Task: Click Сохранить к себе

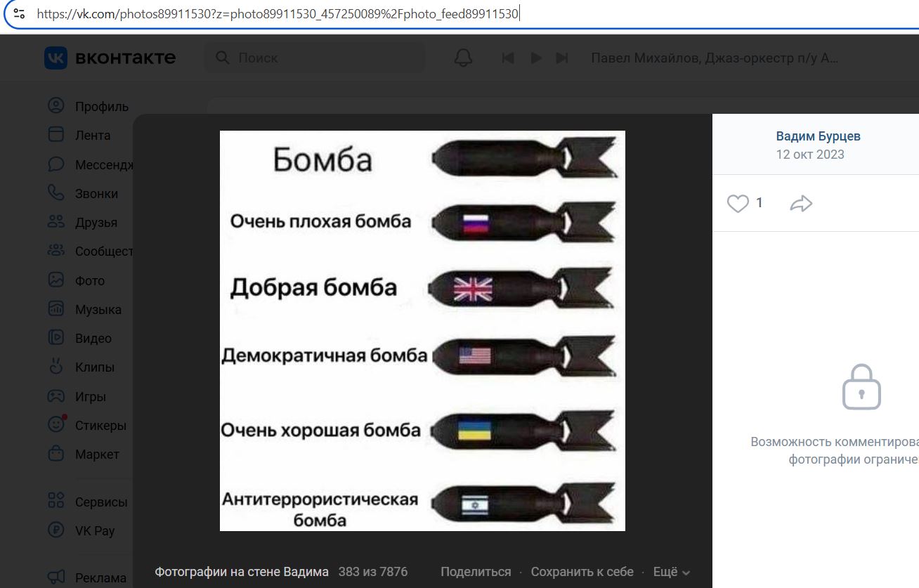Action: [582, 572]
